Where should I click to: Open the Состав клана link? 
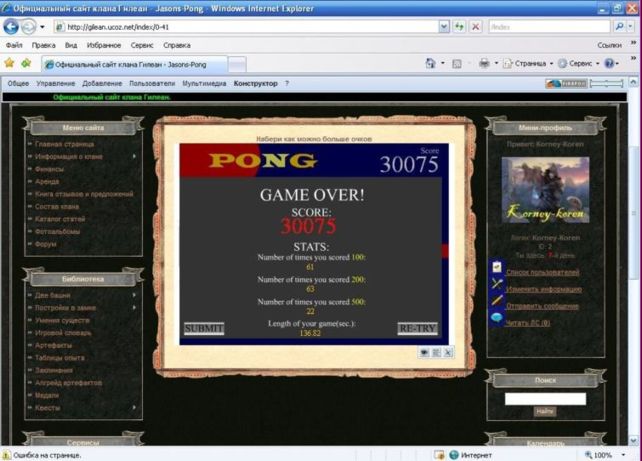57,206
